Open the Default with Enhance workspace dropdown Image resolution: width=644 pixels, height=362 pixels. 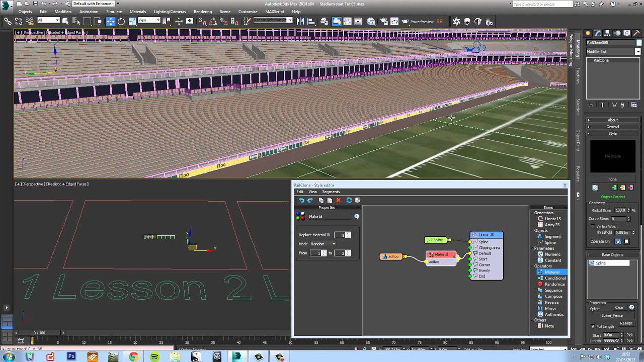94,4
